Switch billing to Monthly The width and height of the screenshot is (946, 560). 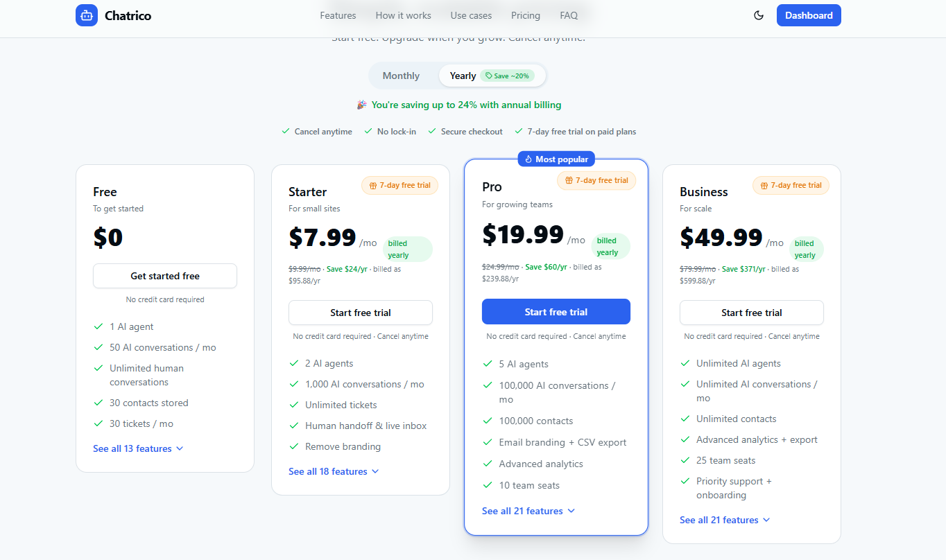click(401, 76)
